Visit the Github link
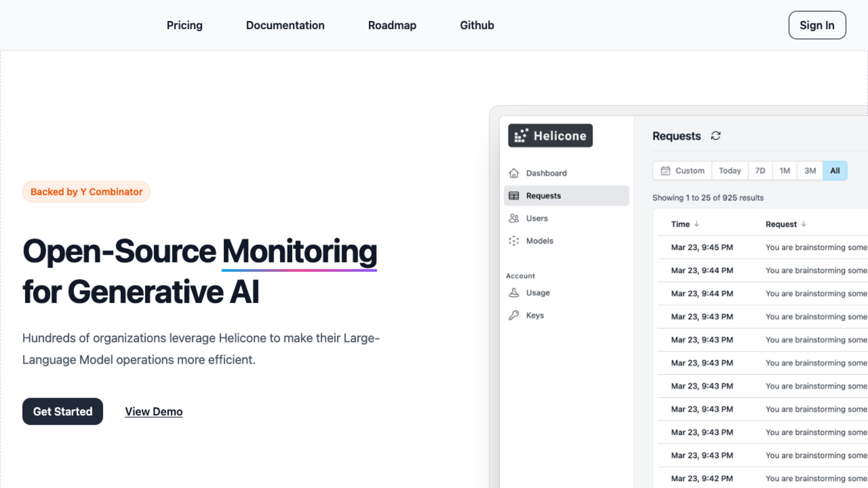 pos(477,25)
